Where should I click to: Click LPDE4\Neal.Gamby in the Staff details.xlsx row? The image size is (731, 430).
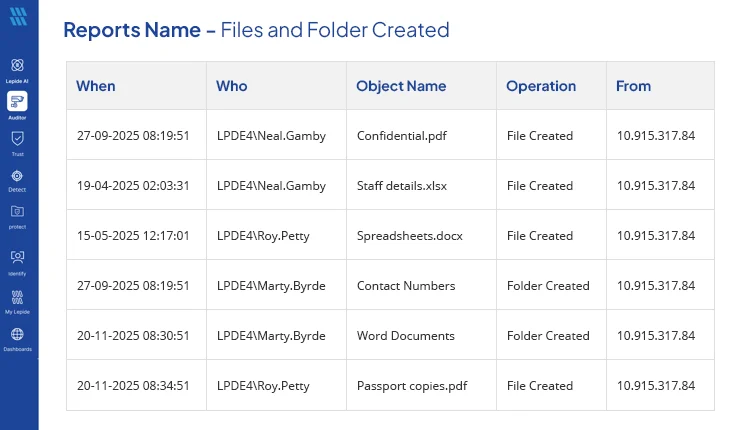click(271, 186)
